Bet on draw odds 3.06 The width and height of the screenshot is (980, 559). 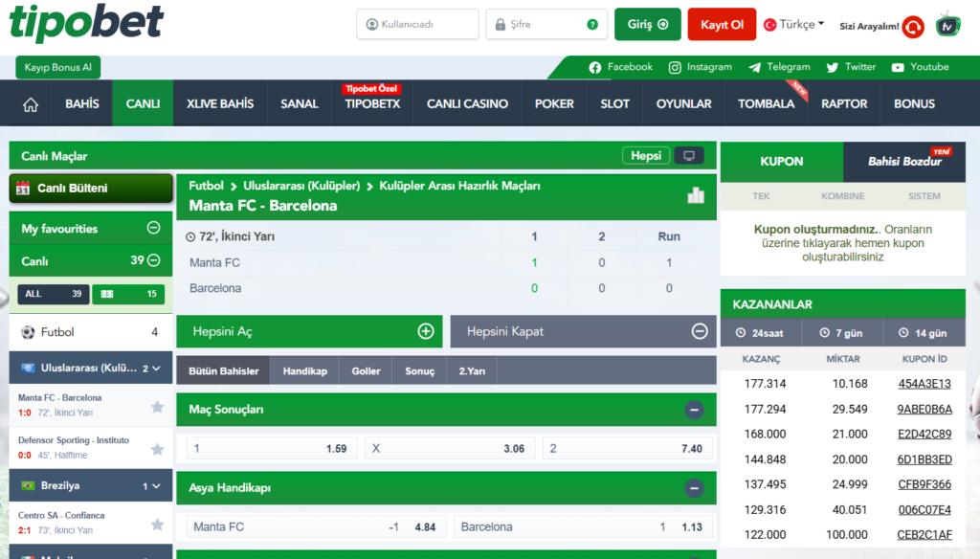450,448
